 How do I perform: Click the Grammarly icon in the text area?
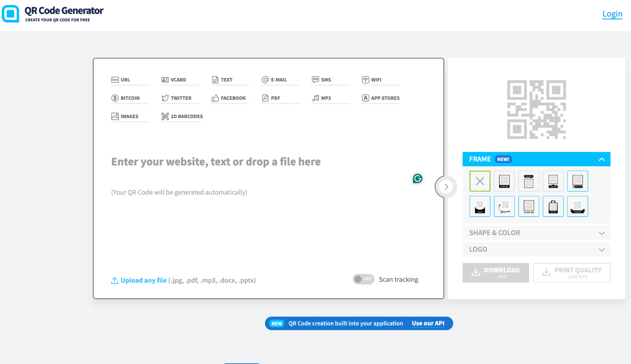coord(417,179)
